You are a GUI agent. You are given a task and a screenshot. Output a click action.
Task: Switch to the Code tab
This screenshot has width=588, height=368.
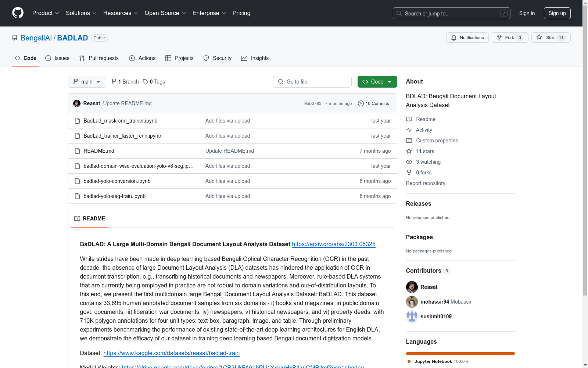point(26,58)
